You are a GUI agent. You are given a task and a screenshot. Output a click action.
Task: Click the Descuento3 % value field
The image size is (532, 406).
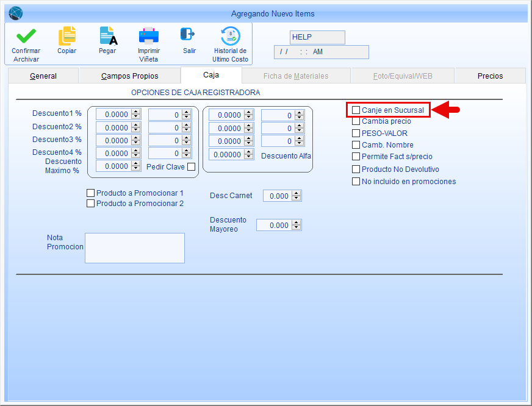click(113, 141)
